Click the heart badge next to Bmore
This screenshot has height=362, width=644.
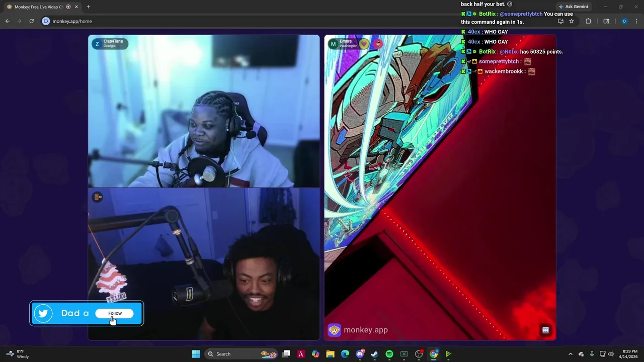(364, 44)
